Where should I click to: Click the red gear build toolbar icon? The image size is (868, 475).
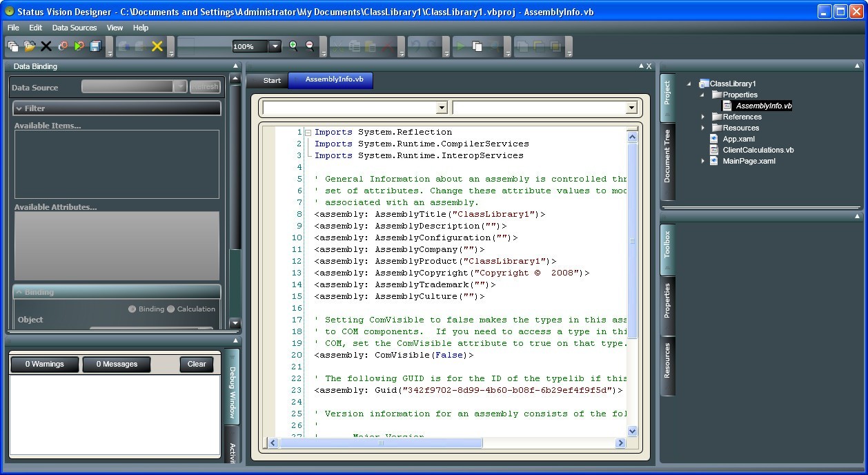tap(63, 46)
